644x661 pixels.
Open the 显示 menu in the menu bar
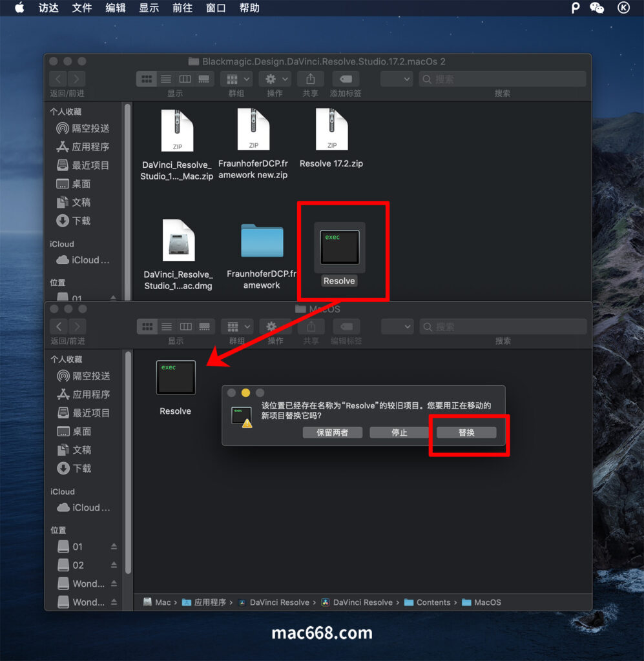click(x=149, y=8)
